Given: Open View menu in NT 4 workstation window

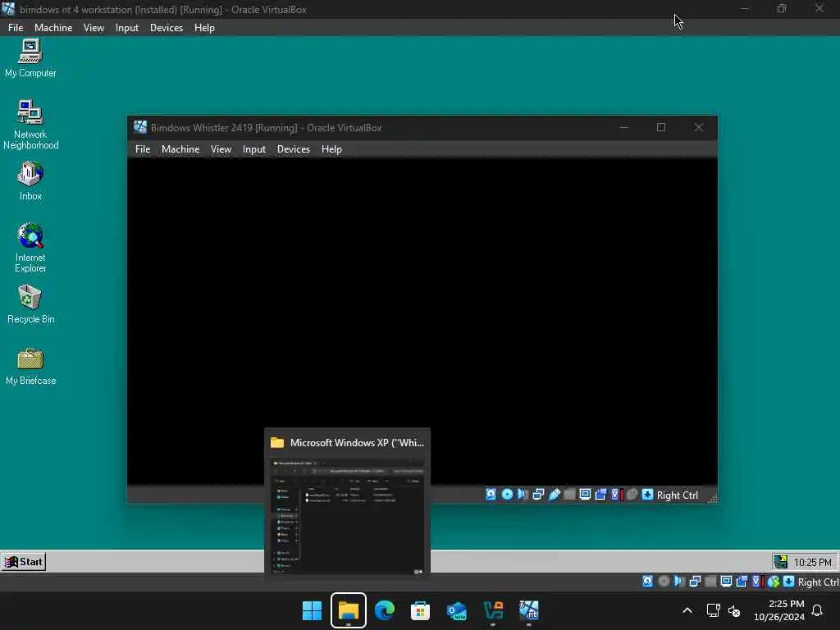Looking at the screenshot, I should tap(94, 28).
